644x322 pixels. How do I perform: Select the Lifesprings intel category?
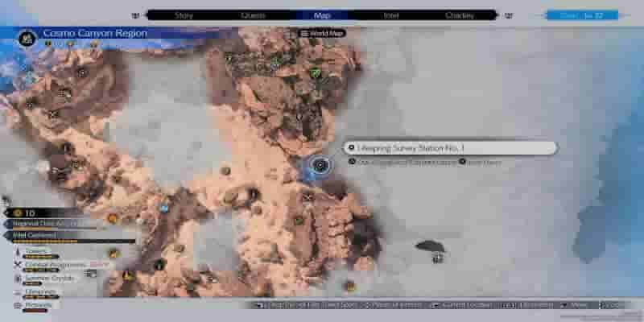click(x=39, y=291)
